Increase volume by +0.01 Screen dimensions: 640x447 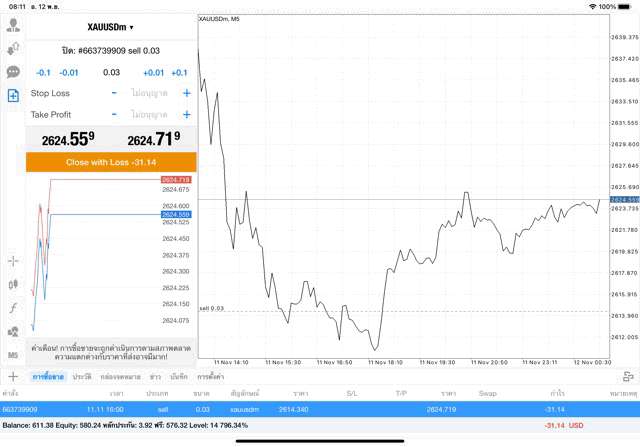click(153, 72)
